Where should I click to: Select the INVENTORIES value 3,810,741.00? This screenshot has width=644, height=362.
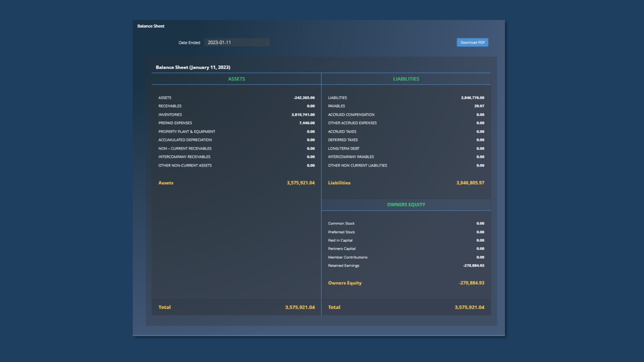tap(303, 115)
